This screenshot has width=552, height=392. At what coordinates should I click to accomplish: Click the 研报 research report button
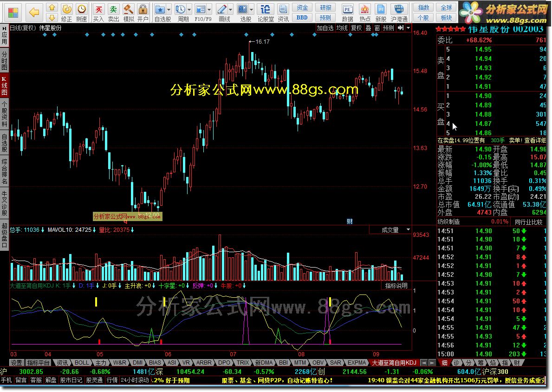click(x=325, y=7)
